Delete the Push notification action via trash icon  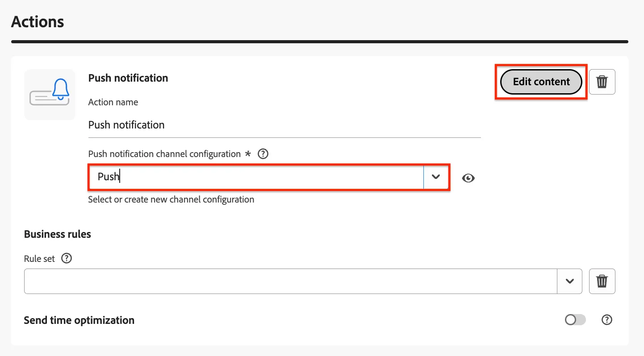click(x=602, y=82)
